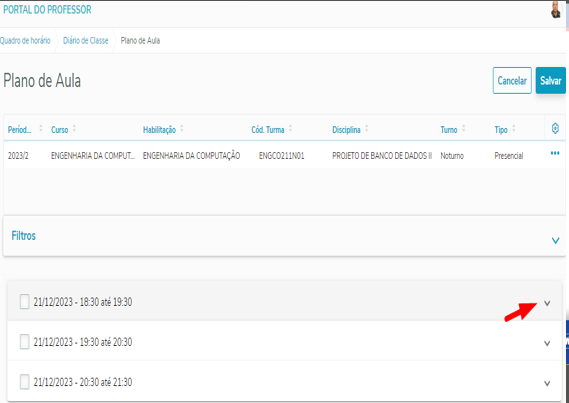
Task: Expand the 18:30 até 19:30 lesson row
Action: 547,303
